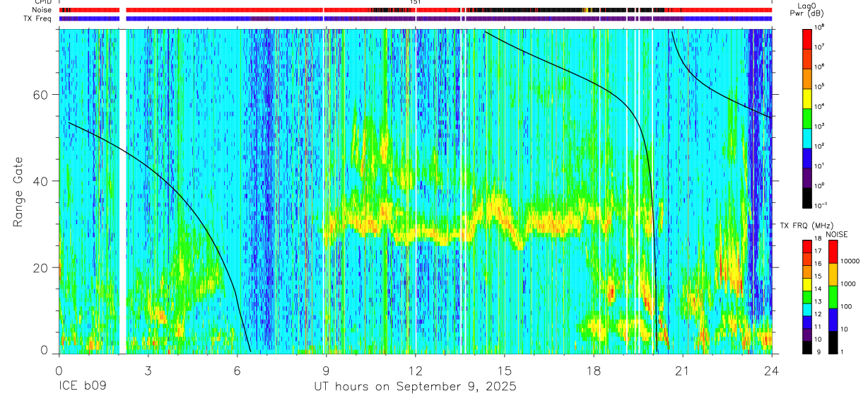Click the TX frequency strip above the plot
Screen dimensions: 868x401
click(415, 18)
